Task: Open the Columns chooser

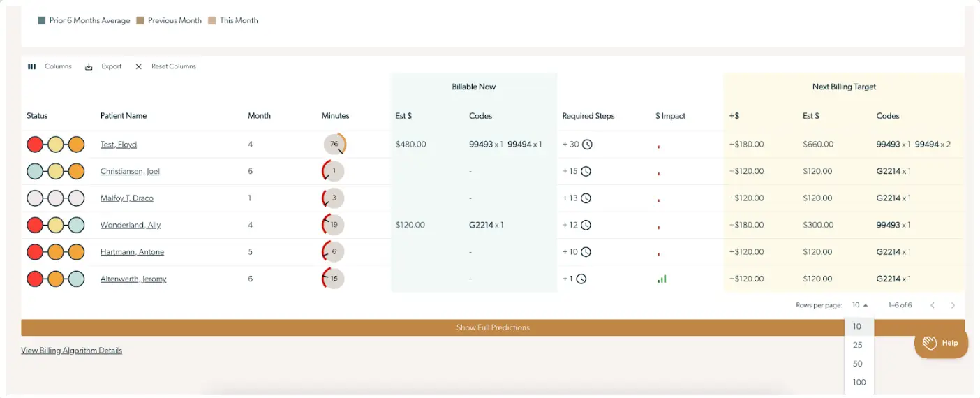Action: click(x=50, y=66)
